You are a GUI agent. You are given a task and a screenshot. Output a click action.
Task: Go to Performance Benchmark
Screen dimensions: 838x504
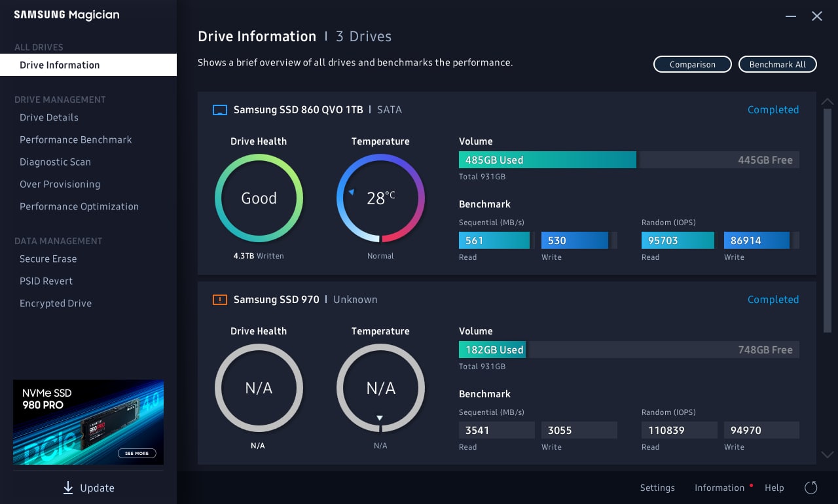pos(76,139)
